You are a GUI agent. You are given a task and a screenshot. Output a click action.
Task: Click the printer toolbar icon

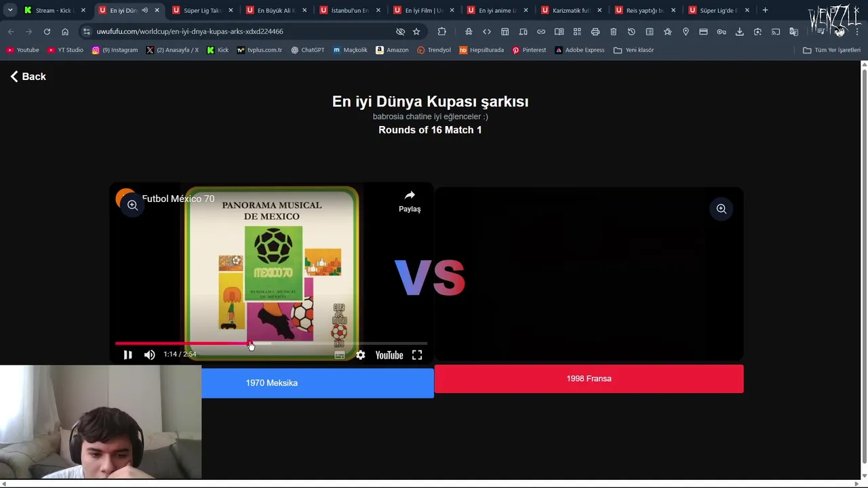[595, 31]
